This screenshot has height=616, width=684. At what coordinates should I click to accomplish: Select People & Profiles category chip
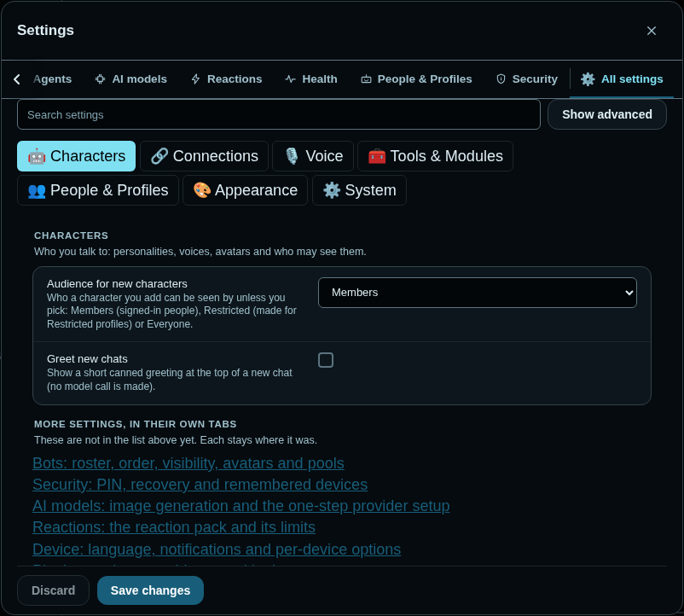(98, 190)
